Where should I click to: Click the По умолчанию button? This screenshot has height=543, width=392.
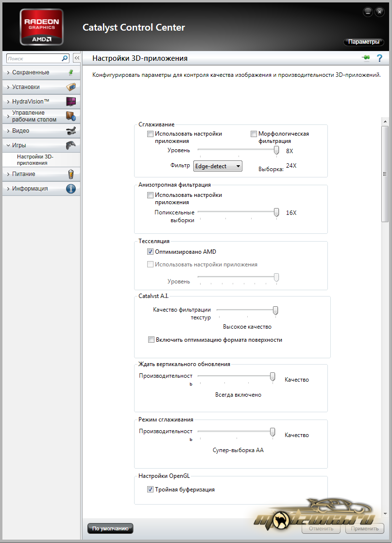pos(110,528)
